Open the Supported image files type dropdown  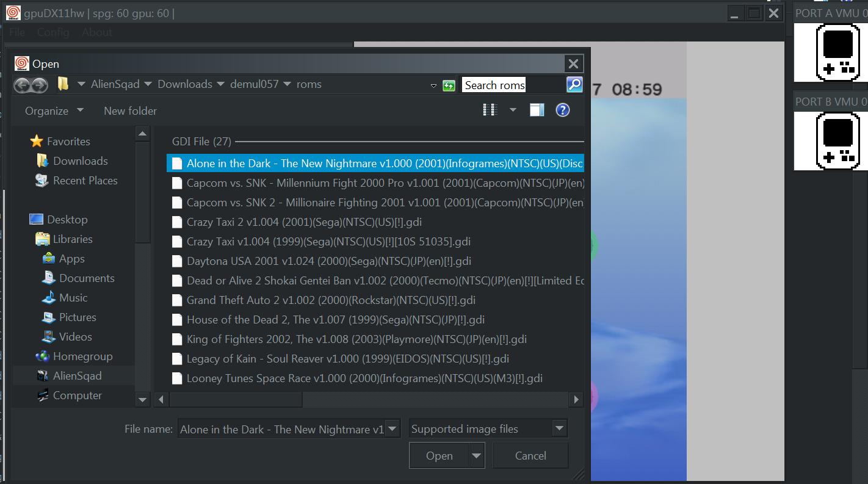[559, 428]
